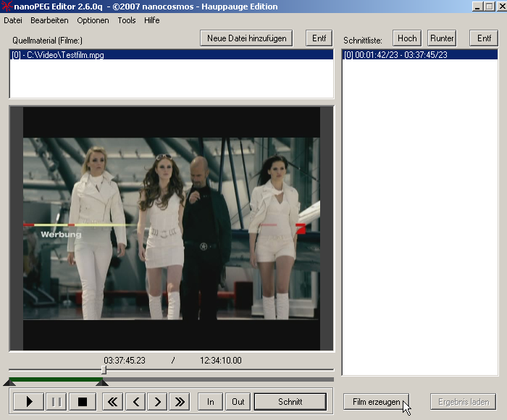This screenshot has height=420, width=507.
Task: Pause the video playback
Action: coord(56,402)
